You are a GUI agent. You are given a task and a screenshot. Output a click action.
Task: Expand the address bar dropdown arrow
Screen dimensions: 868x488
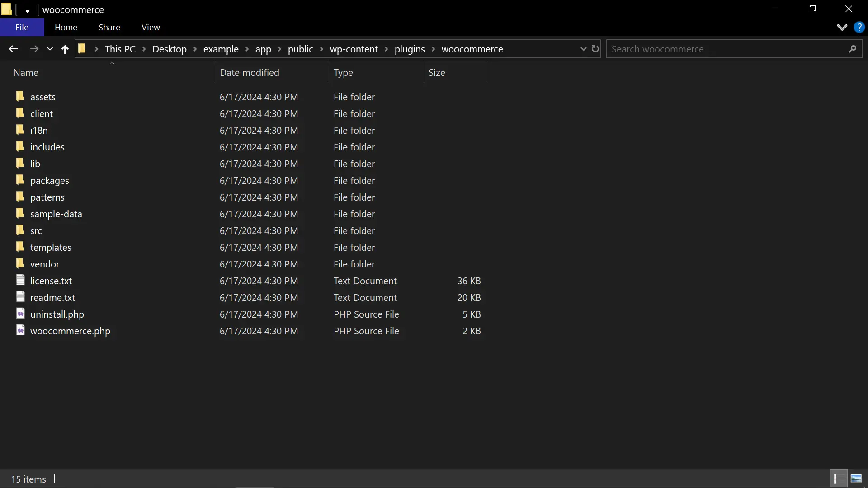tap(583, 48)
